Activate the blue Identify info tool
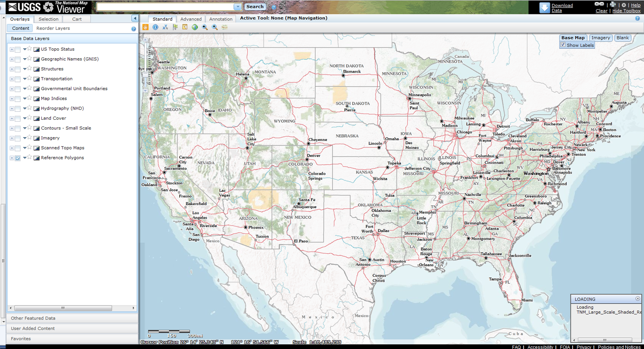Screen dimensions: 644x349 (x=155, y=27)
